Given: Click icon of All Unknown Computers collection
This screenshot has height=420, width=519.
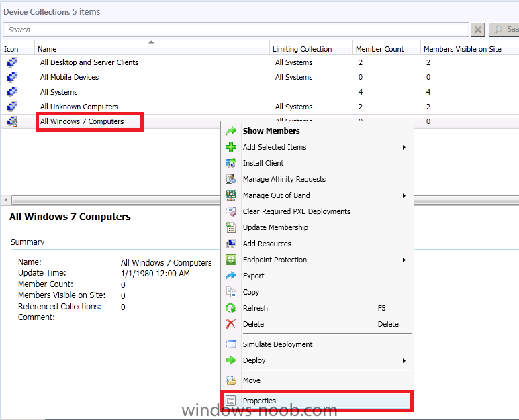Looking at the screenshot, I should pos(12,107).
